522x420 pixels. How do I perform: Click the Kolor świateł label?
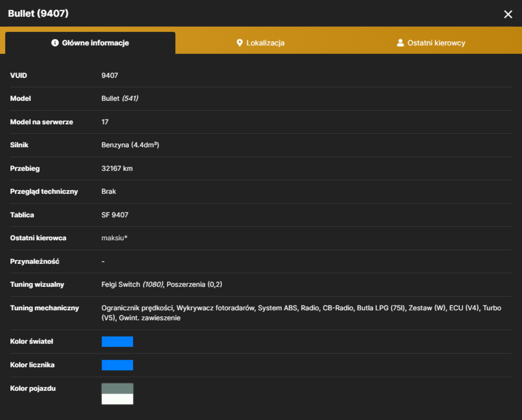(31, 342)
